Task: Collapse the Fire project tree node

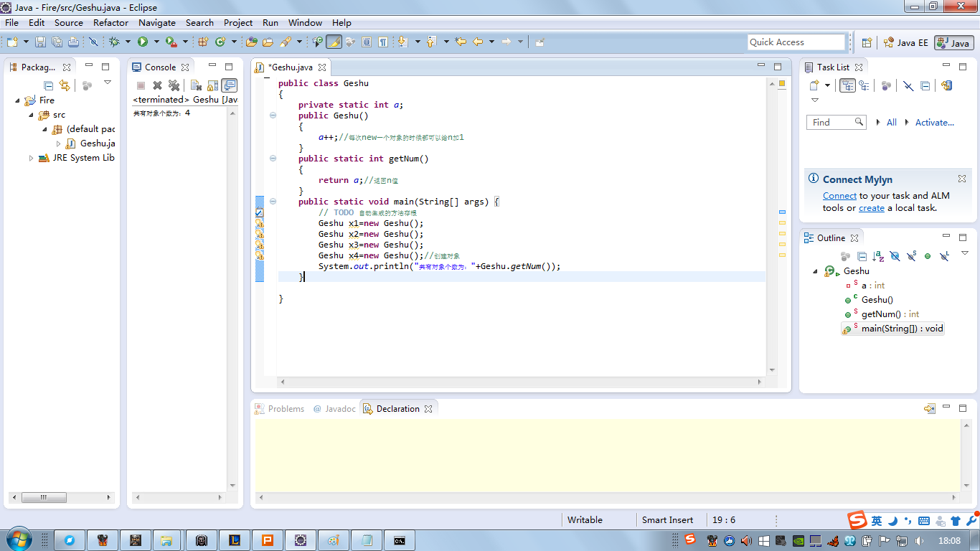Action: pos(17,100)
